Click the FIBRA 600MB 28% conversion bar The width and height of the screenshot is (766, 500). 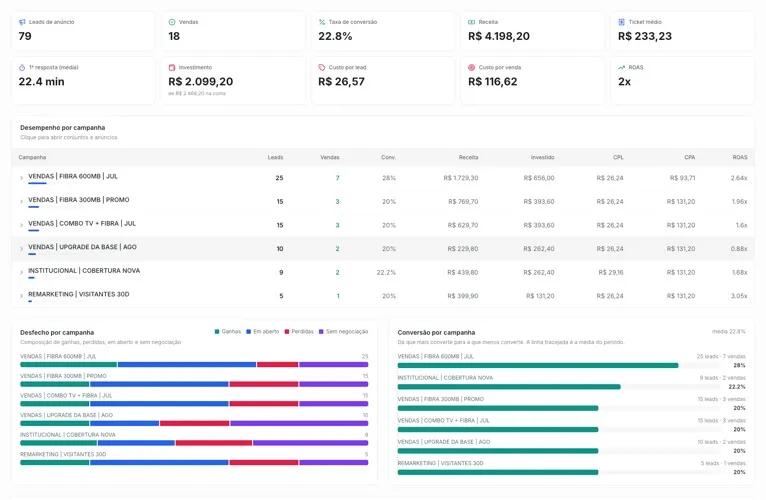click(x=538, y=366)
